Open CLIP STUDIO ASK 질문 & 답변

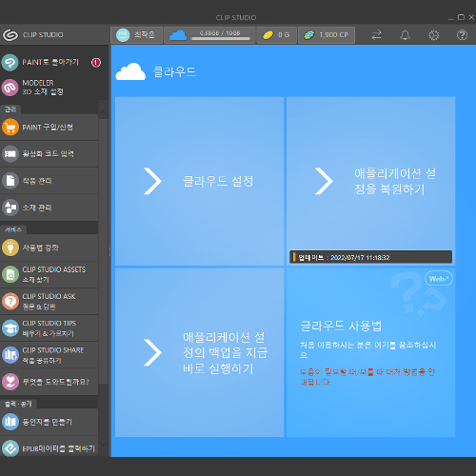point(50,301)
